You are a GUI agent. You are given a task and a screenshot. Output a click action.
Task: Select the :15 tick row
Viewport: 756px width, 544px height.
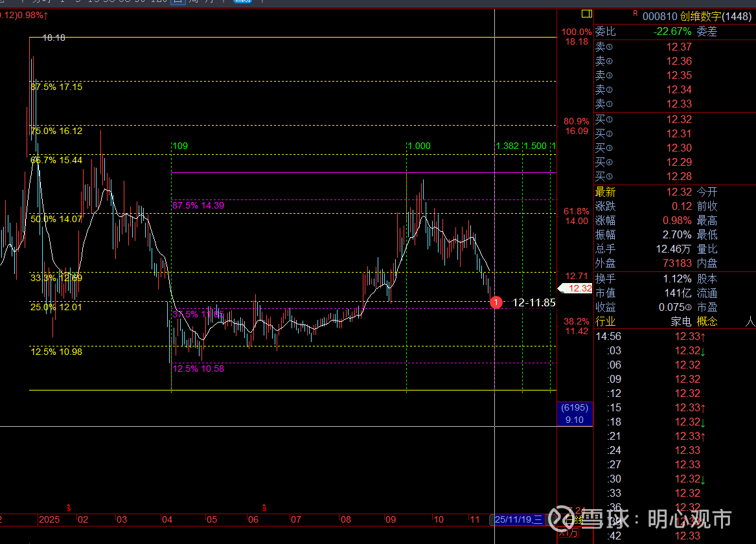(675, 407)
